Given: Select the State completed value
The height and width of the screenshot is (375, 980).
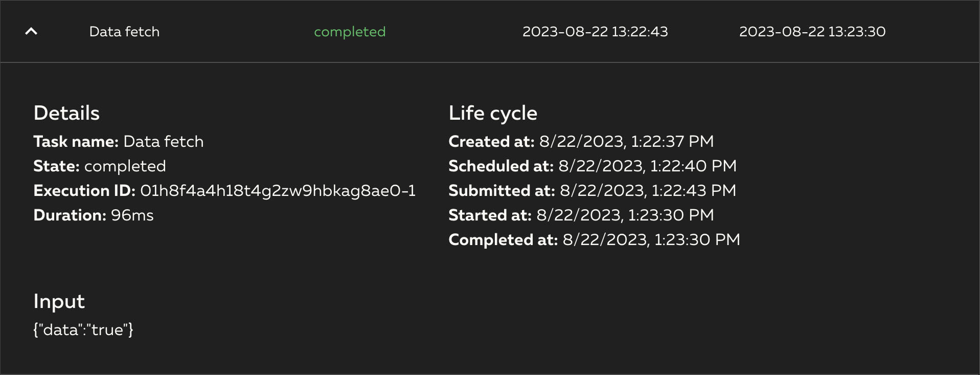Looking at the screenshot, I should pos(125,166).
